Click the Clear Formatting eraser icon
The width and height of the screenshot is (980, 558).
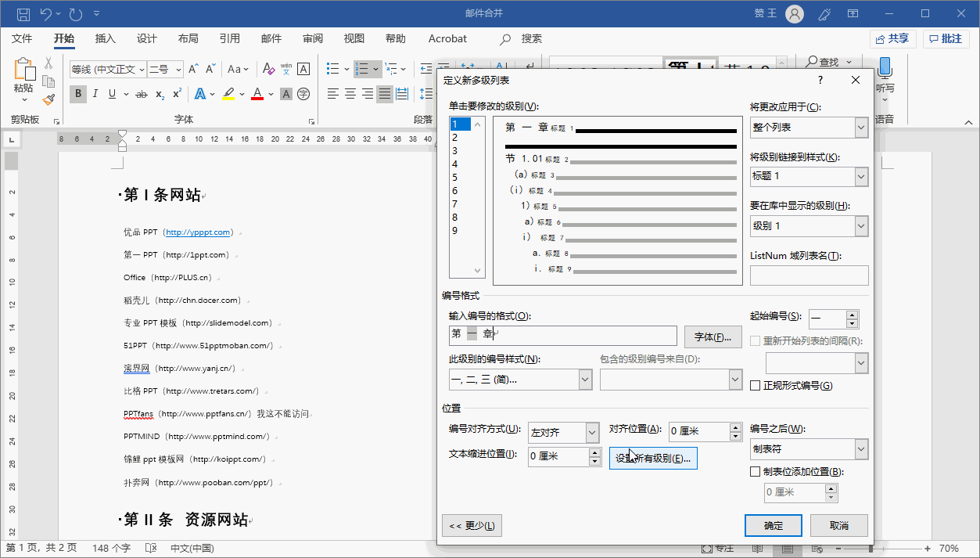click(268, 70)
